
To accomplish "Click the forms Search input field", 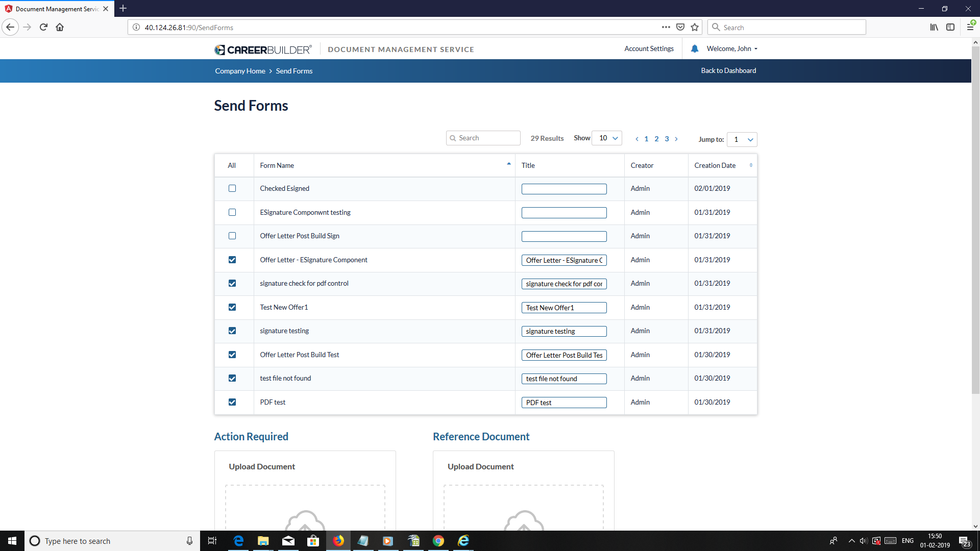I will pyautogui.click(x=483, y=138).
